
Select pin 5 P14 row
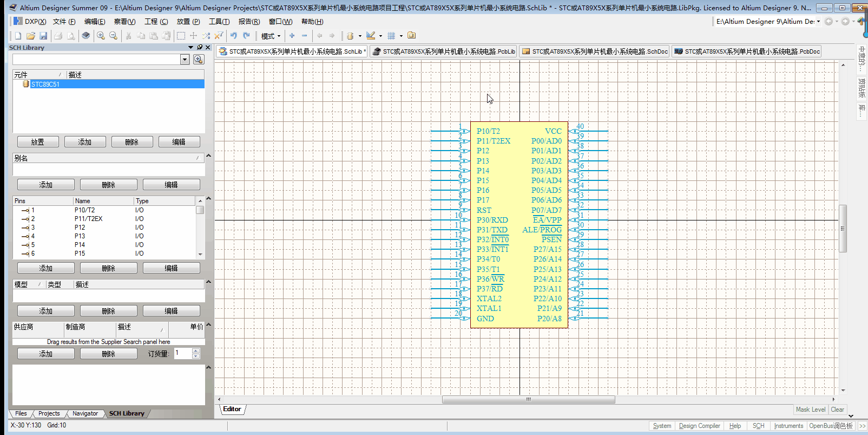104,245
